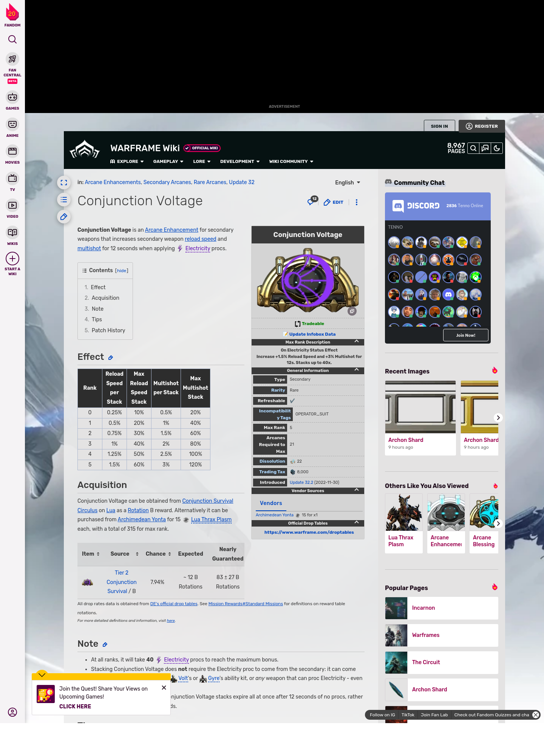Open the Join Fan Lab link

tap(434, 715)
